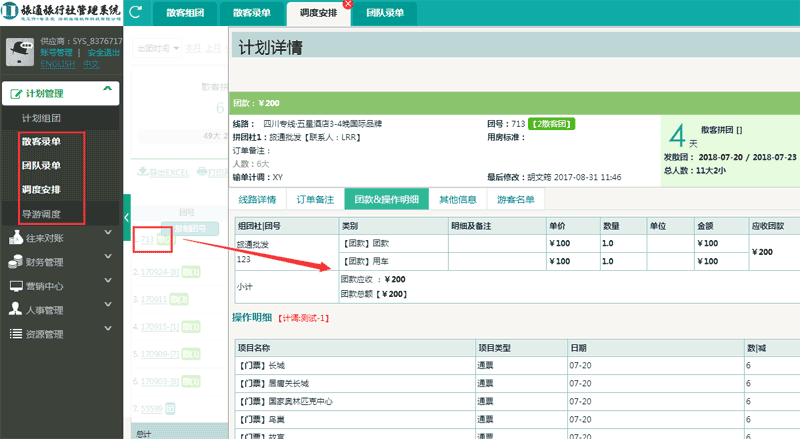
Task: Click the 导出EXCEL export button
Action: pyautogui.click(x=162, y=172)
